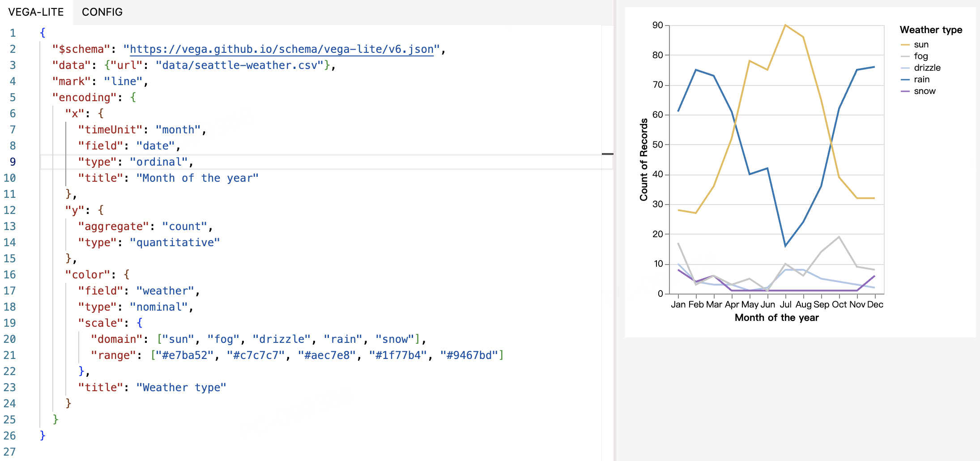Click the "Weather type" legend title

[x=931, y=30]
